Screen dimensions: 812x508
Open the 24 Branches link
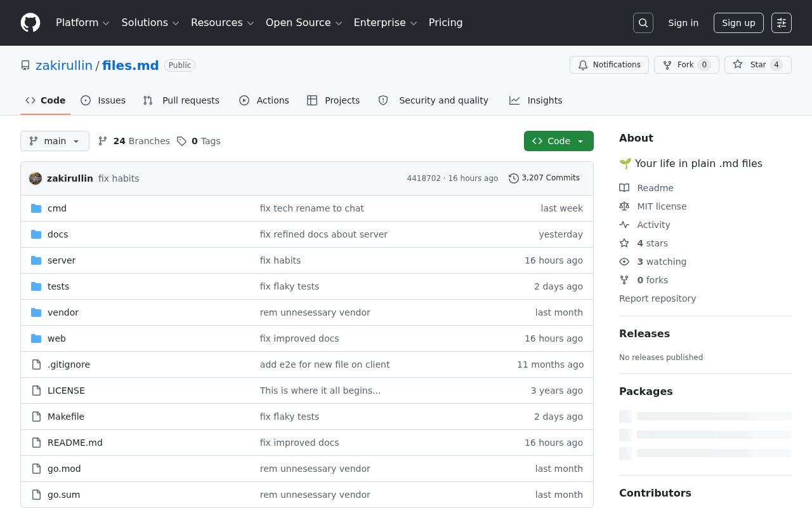pyautogui.click(x=134, y=141)
